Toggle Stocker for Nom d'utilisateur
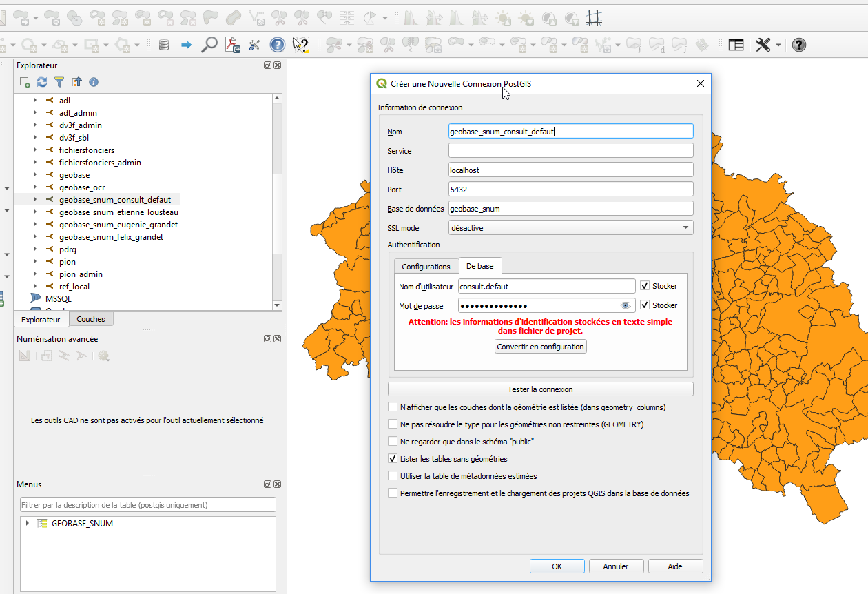Viewport: 868px width, 594px height. pos(645,286)
